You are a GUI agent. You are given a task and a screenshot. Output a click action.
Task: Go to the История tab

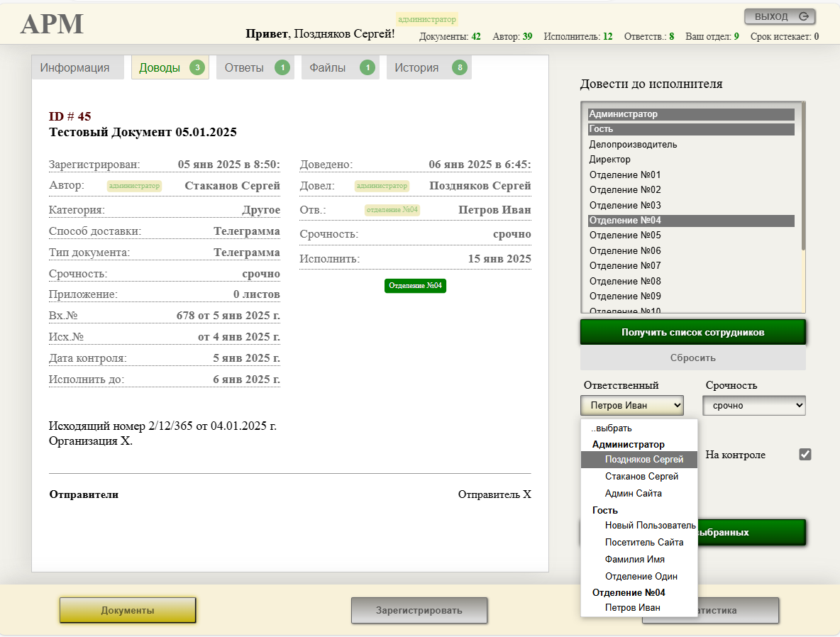[x=429, y=67]
